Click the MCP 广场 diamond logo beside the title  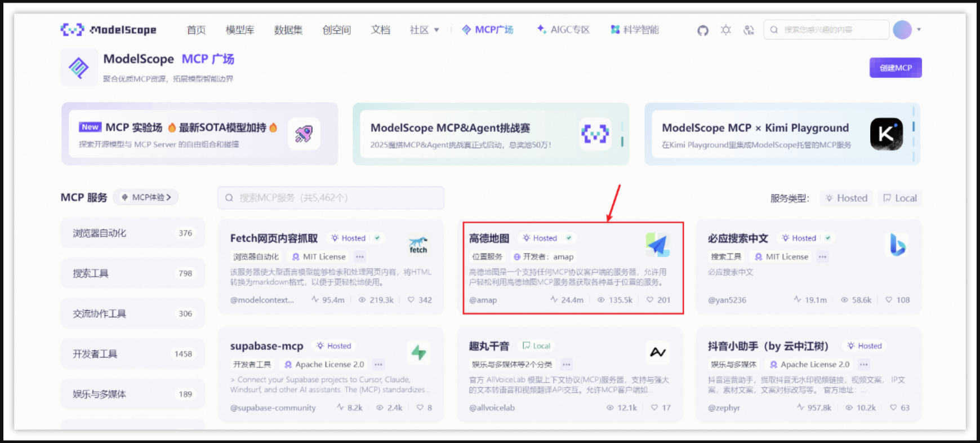tap(79, 68)
